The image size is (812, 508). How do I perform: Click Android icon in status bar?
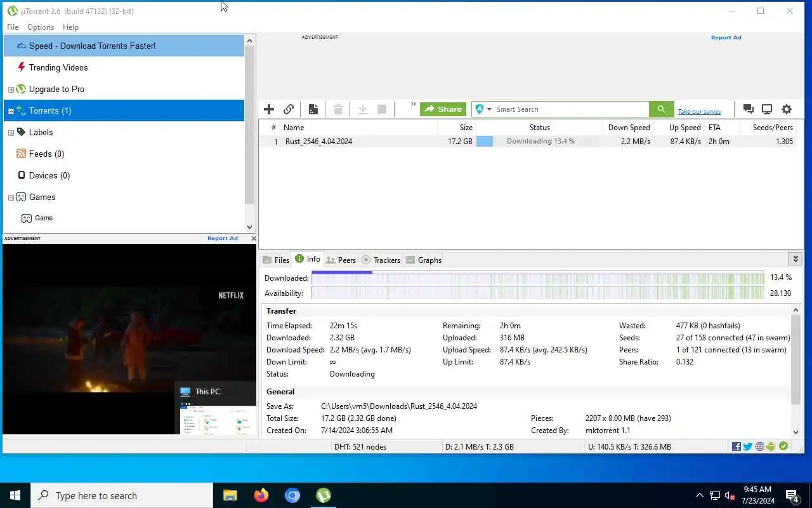[771, 446]
